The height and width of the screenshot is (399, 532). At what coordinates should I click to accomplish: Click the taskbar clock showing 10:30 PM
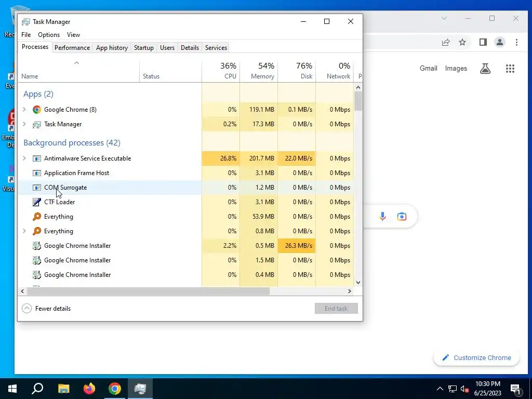pos(487,389)
